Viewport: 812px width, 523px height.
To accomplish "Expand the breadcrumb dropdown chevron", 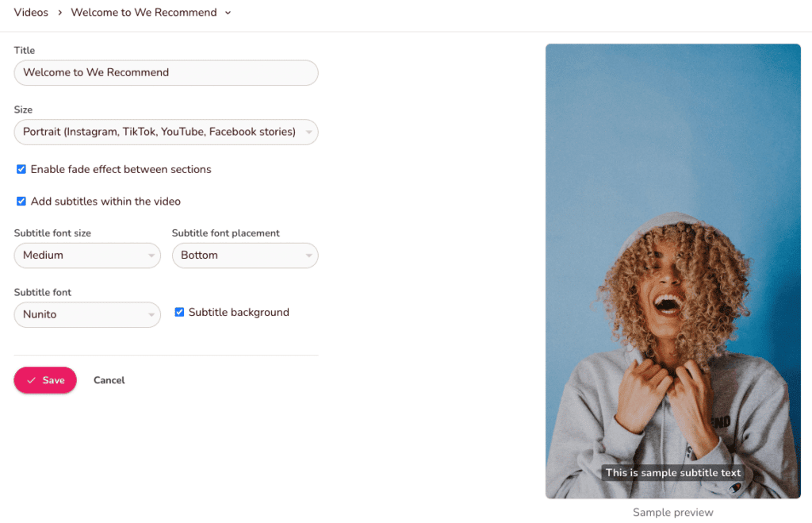I will point(228,13).
